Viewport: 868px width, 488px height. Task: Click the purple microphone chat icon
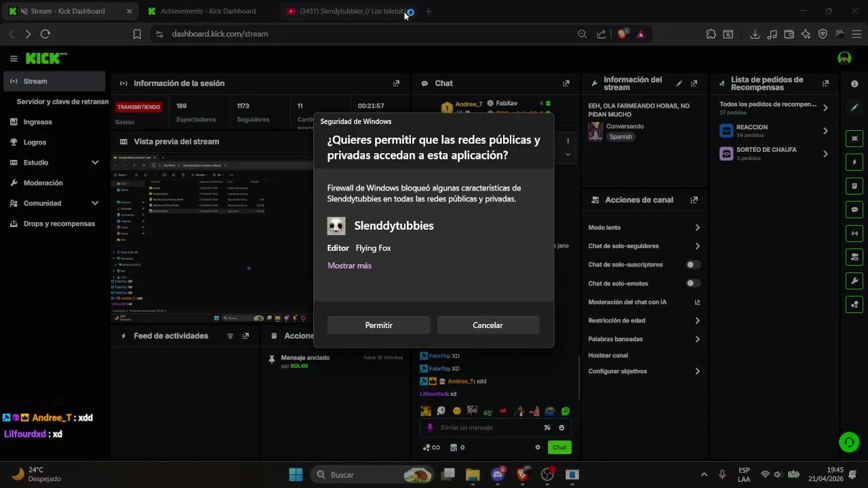[x=430, y=428]
